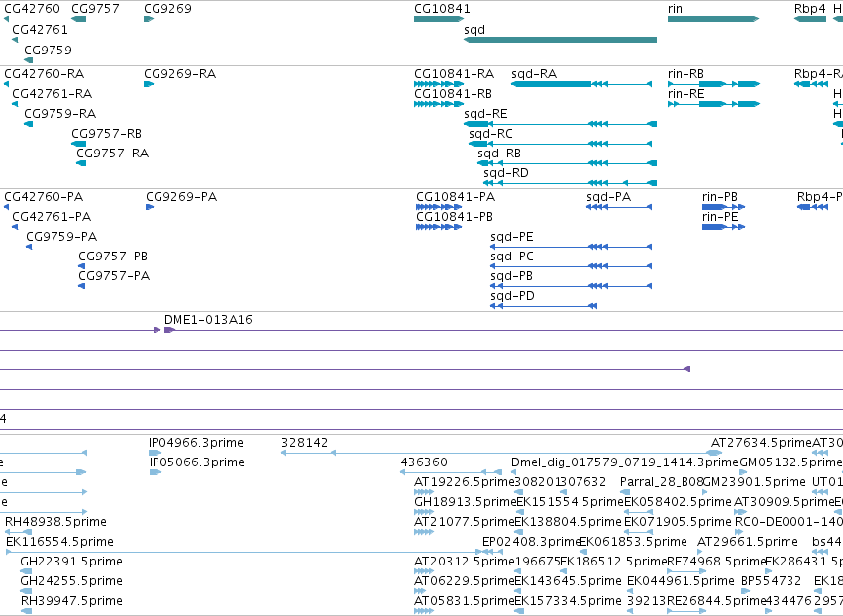Image resolution: width=843 pixels, height=616 pixels.
Task: Open protein CG10841-PA label
Action: [456, 197]
